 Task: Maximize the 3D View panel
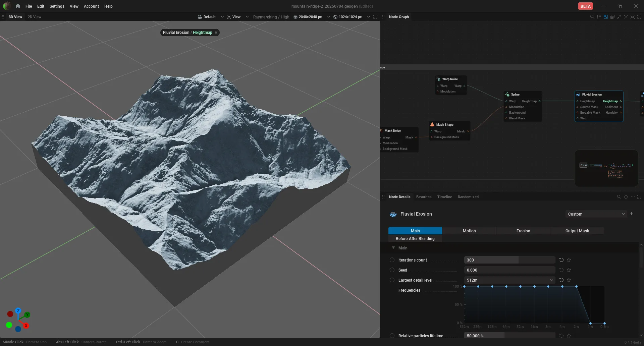[375, 17]
